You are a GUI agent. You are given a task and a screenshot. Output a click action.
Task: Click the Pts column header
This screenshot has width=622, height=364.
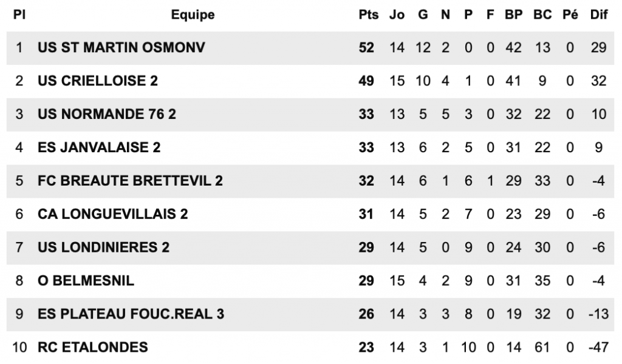click(368, 15)
